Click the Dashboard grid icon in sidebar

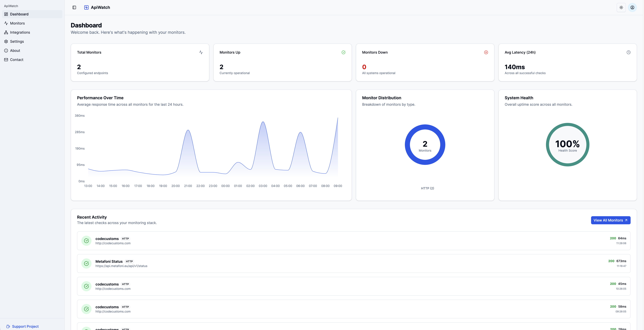pos(6,14)
